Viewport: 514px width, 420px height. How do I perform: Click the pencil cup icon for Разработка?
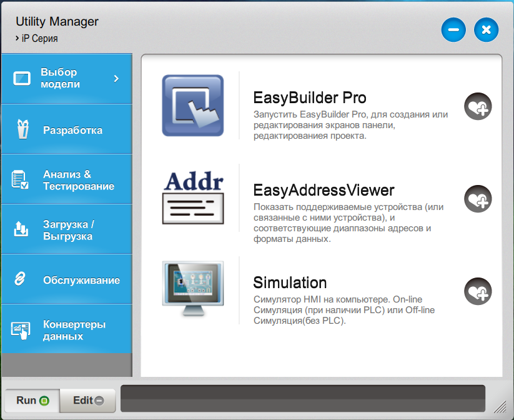coord(22,129)
